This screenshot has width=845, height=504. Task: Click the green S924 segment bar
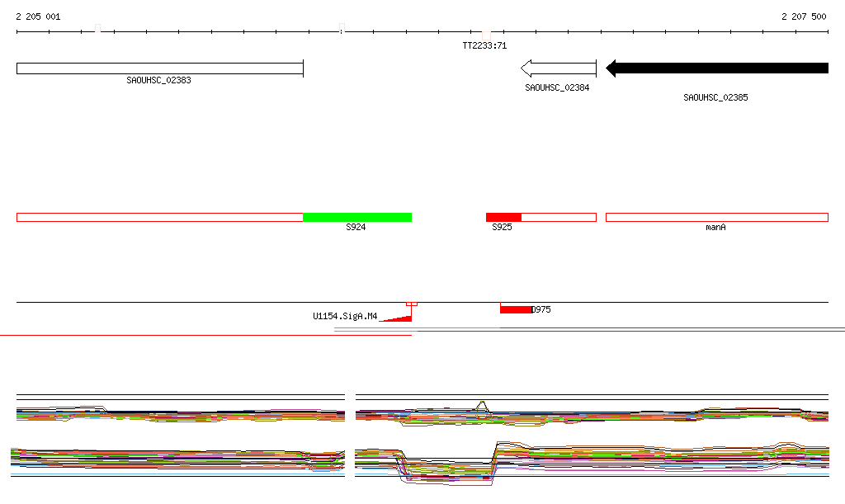pyautogui.click(x=357, y=218)
